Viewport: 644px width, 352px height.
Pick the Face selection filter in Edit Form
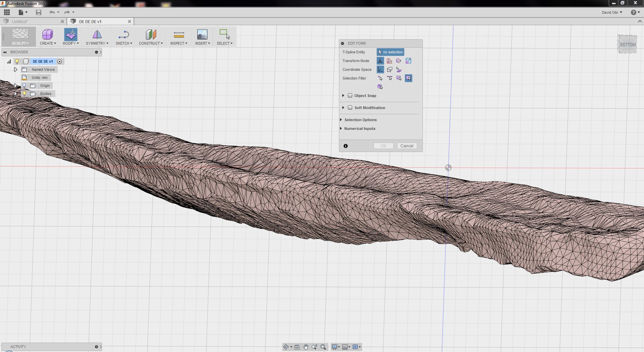click(x=399, y=78)
